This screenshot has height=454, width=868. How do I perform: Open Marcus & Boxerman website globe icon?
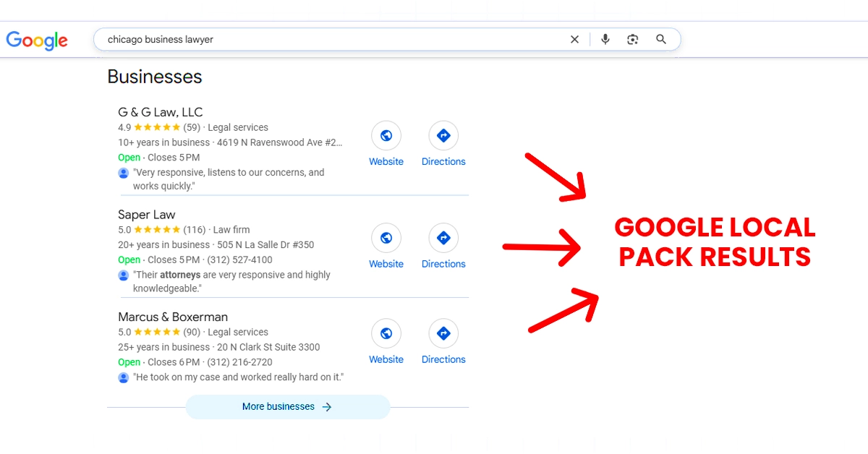click(386, 333)
